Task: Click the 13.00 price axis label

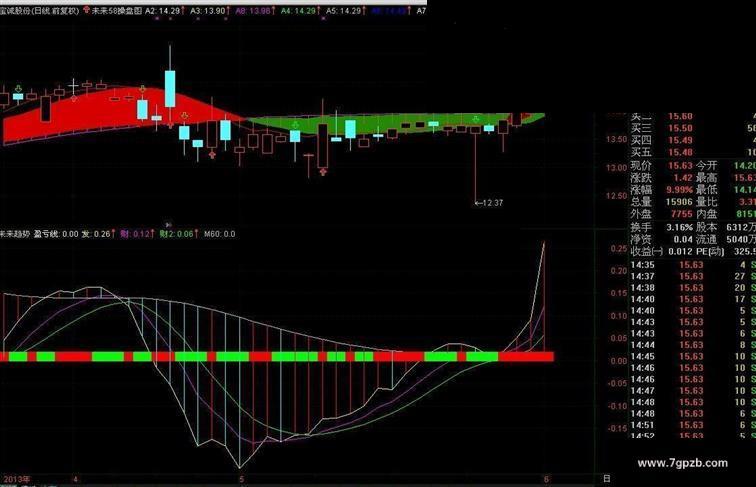Action: [x=617, y=168]
